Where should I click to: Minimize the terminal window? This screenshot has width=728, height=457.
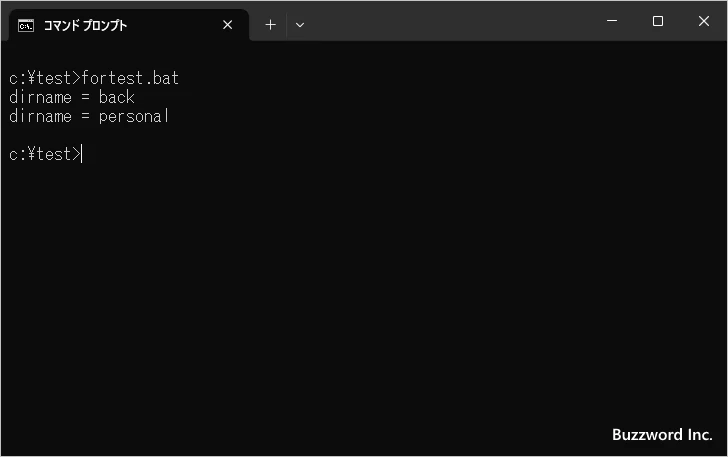pos(612,21)
